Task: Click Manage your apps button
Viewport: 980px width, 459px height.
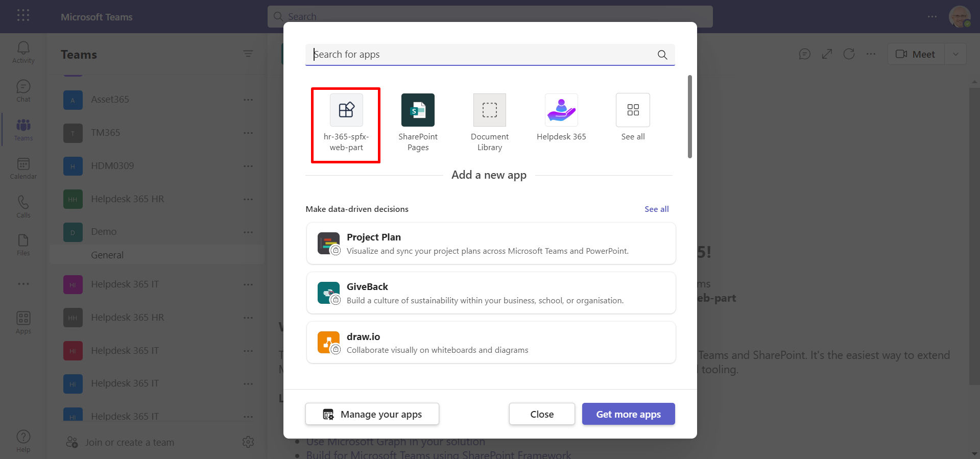Action: tap(372, 414)
